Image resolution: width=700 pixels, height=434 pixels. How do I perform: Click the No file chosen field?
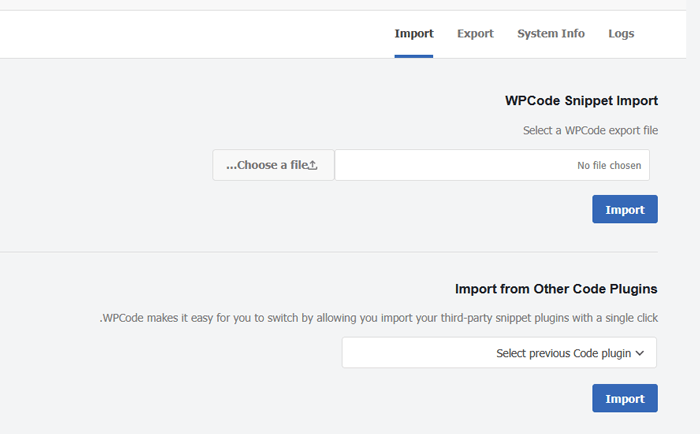492,165
